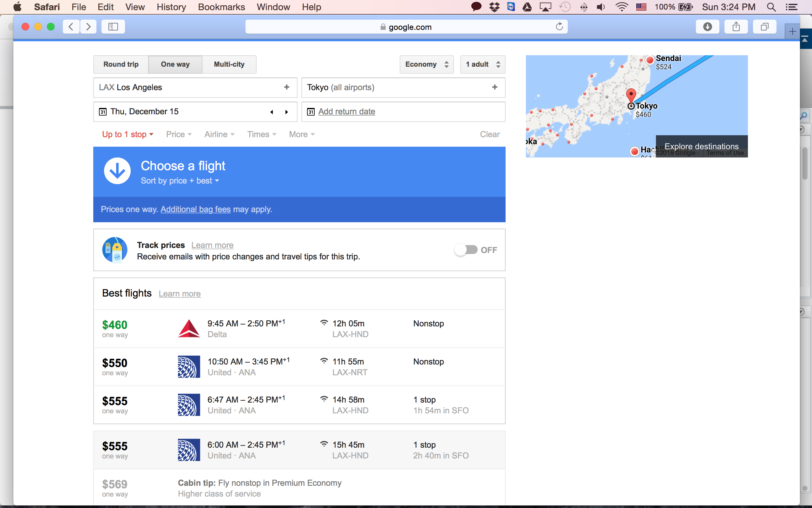Open Spotlight search in menu bar

click(771, 7)
